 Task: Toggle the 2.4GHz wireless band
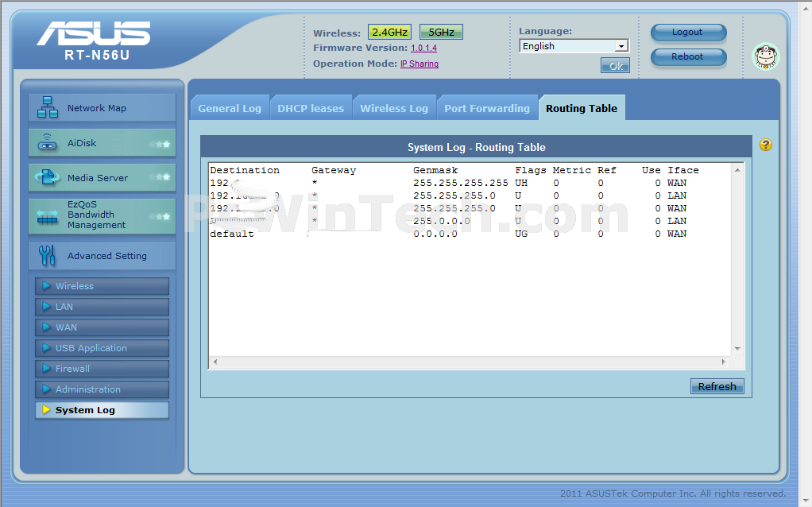[389, 32]
